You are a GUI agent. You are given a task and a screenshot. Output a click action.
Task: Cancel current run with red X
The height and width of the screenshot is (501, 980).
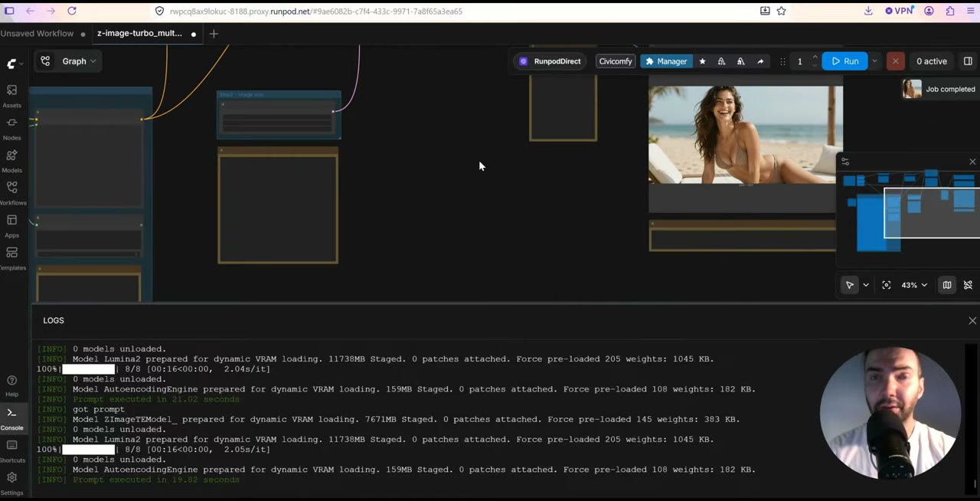[895, 61]
